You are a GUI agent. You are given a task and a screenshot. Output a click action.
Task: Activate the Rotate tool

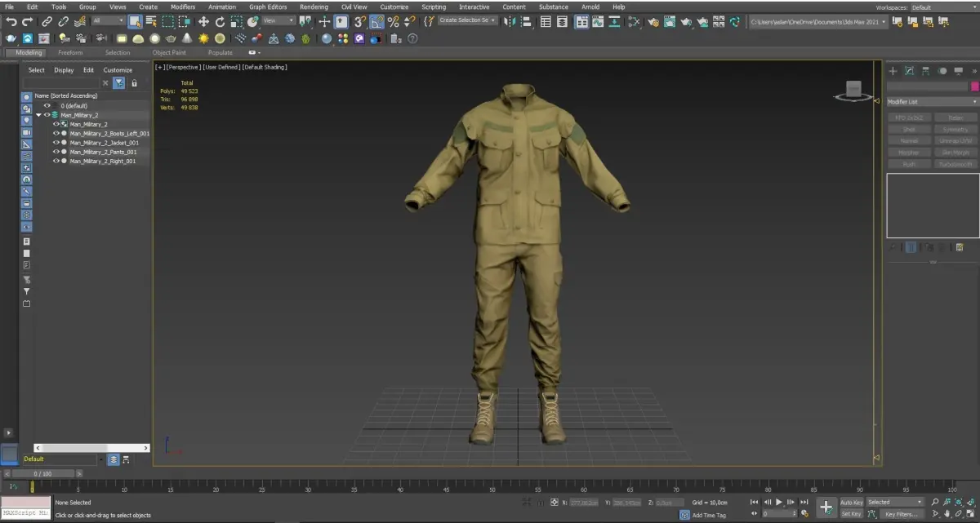[x=220, y=22]
